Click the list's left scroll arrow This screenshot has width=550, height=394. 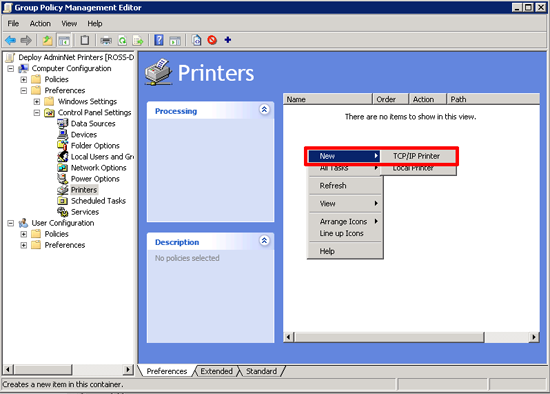click(x=289, y=337)
